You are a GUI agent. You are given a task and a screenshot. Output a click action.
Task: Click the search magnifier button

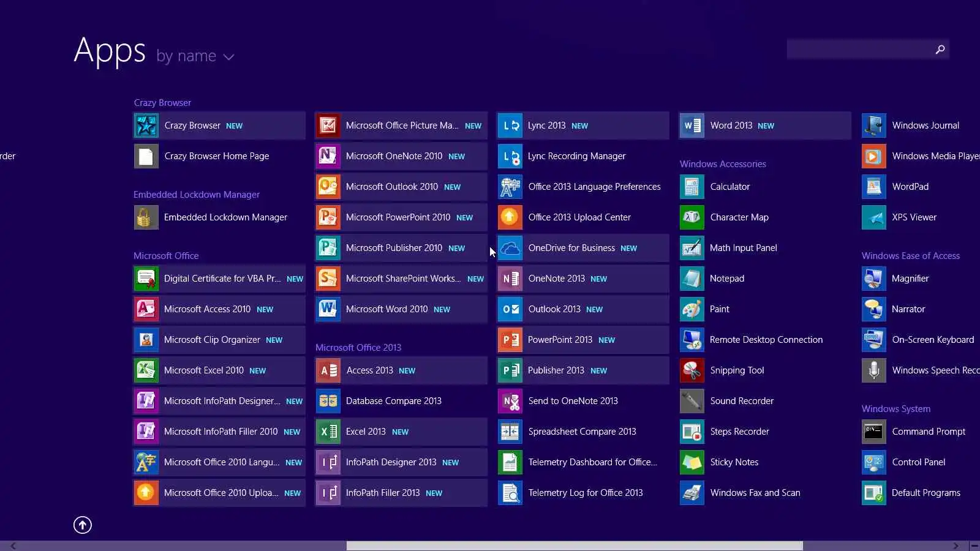tap(940, 50)
